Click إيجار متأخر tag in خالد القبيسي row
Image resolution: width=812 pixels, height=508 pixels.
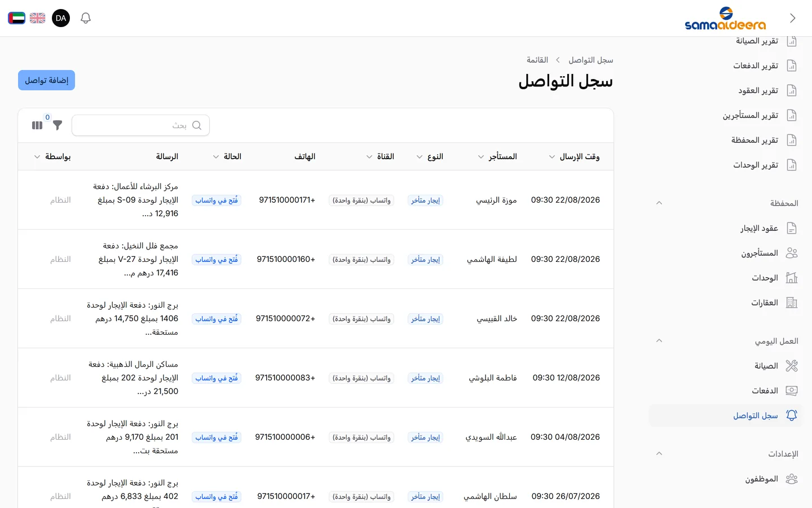coord(425,319)
